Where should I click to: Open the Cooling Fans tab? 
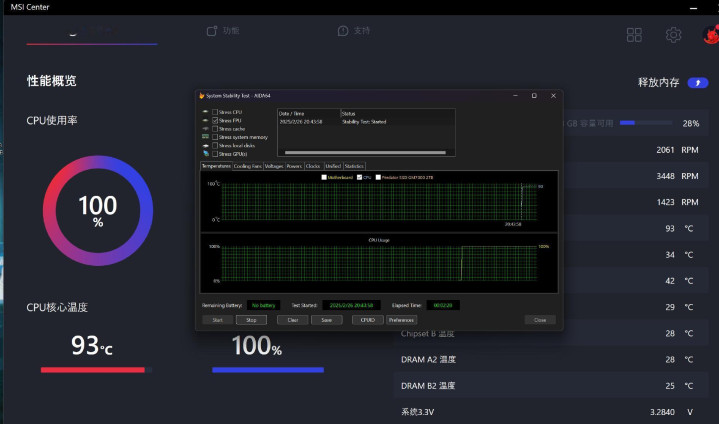(248, 166)
